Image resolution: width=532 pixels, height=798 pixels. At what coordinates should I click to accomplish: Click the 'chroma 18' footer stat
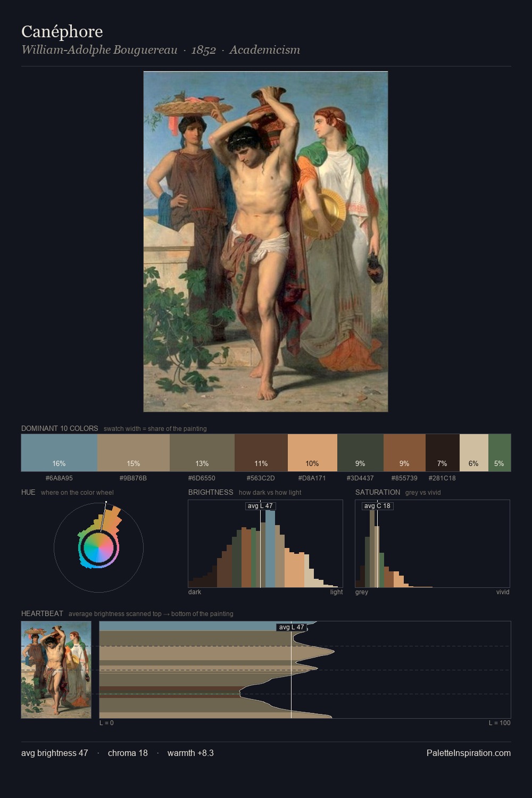(x=128, y=753)
